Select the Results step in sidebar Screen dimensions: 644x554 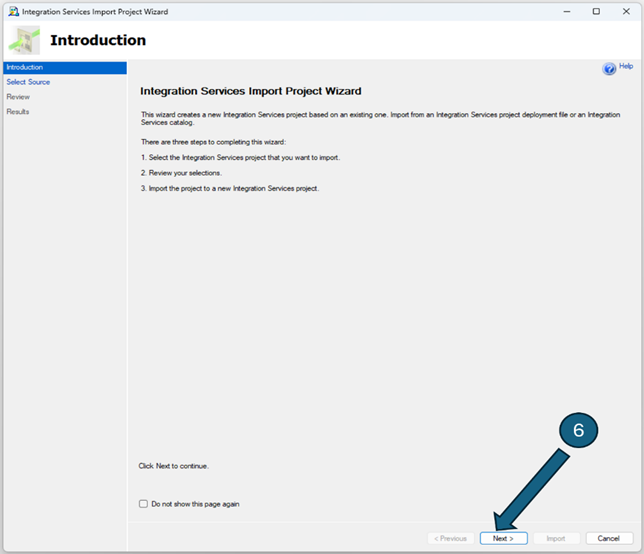pos(18,112)
